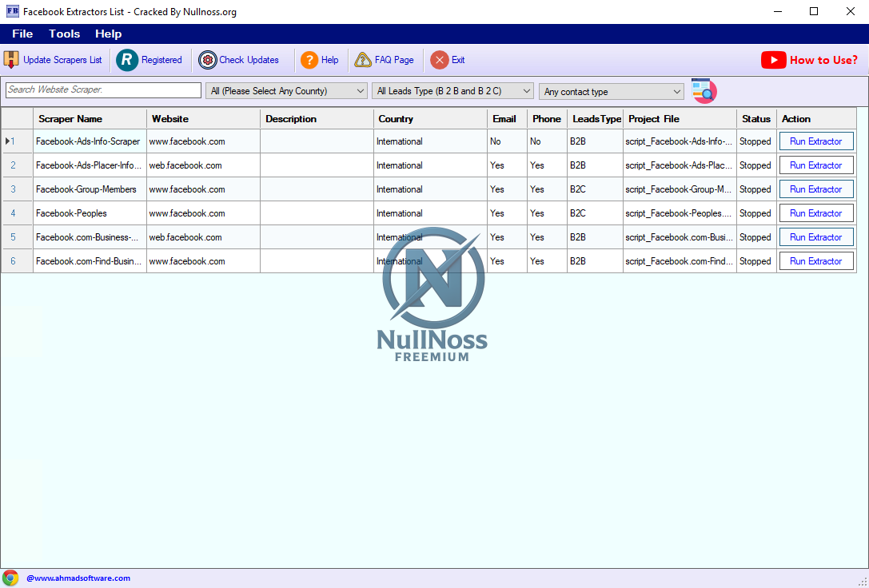
Task: Open the Tools menu
Action: pyautogui.click(x=64, y=34)
